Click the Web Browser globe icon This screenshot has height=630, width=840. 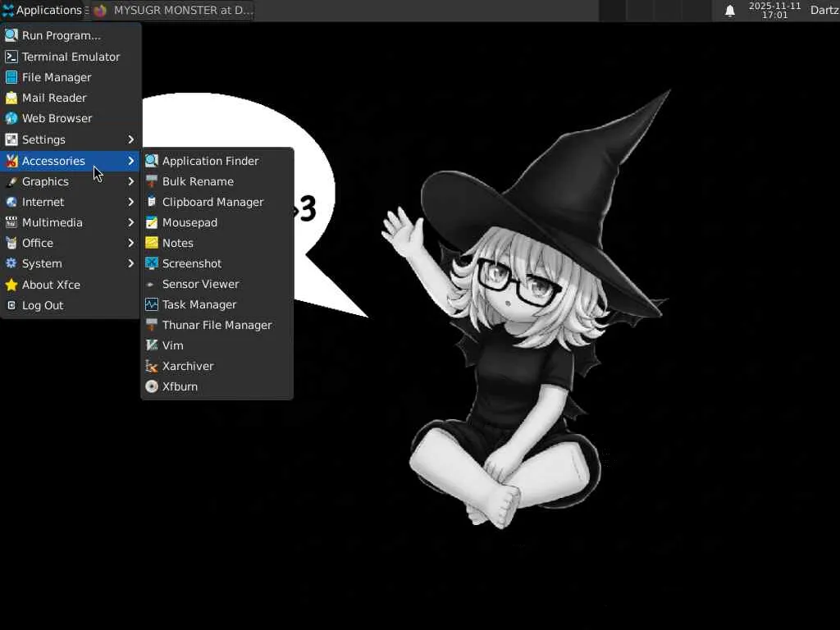tap(11, 118)
